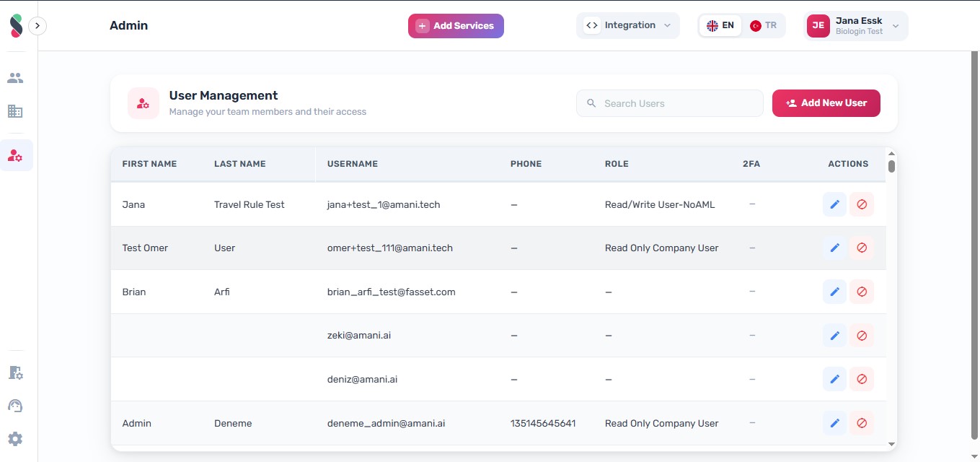Switch language to EN
980x462 pixels.
720,25
